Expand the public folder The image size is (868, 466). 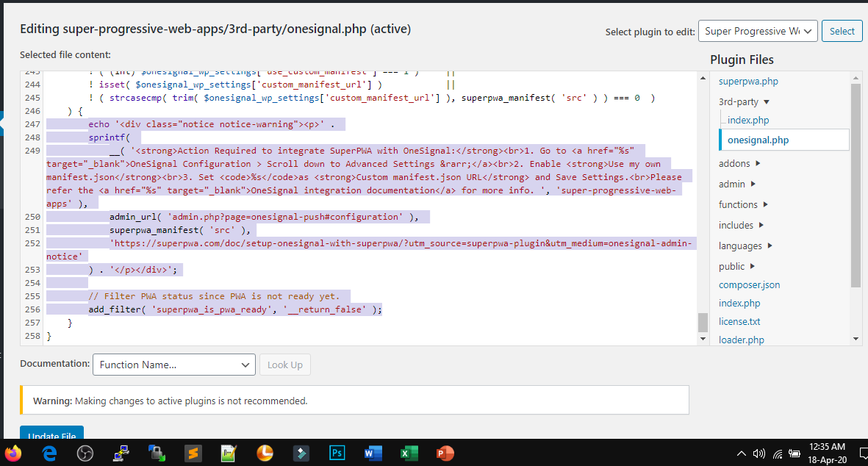coord(736,266)
